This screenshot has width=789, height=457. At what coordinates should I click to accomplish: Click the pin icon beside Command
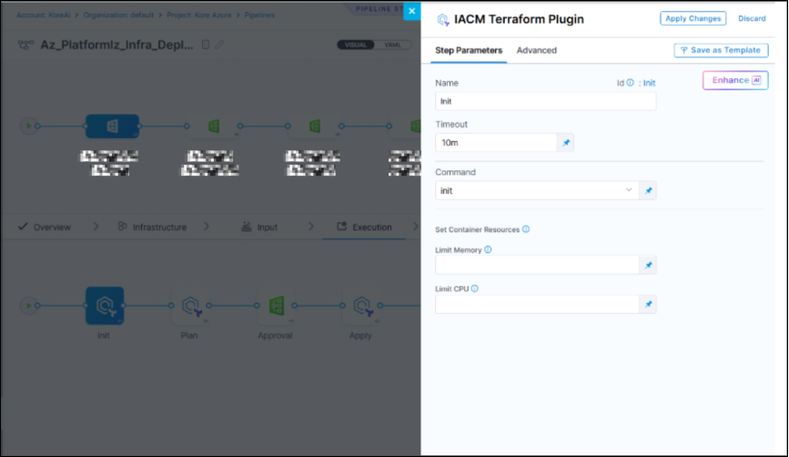coord(648,191)
